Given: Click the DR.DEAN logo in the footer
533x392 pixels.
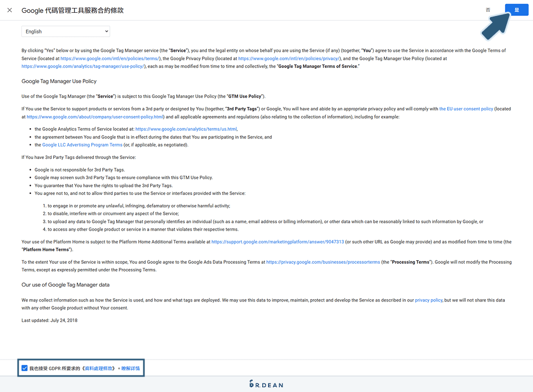Looking at the screenshot, I should [266, 384].
